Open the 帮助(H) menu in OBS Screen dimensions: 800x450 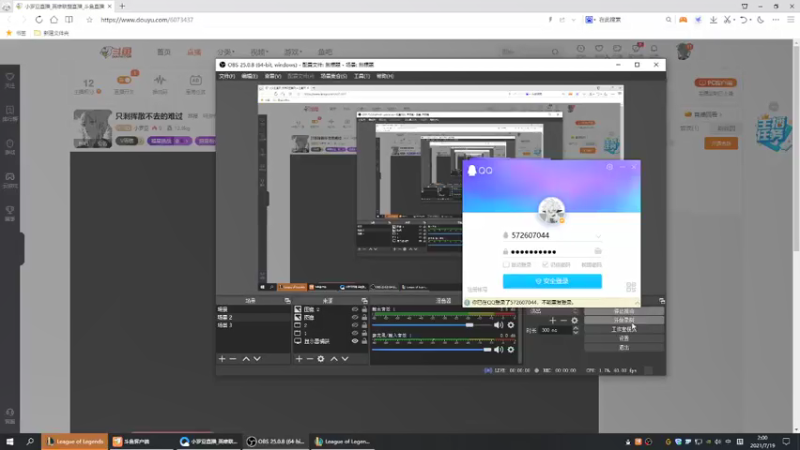(385, 76)
